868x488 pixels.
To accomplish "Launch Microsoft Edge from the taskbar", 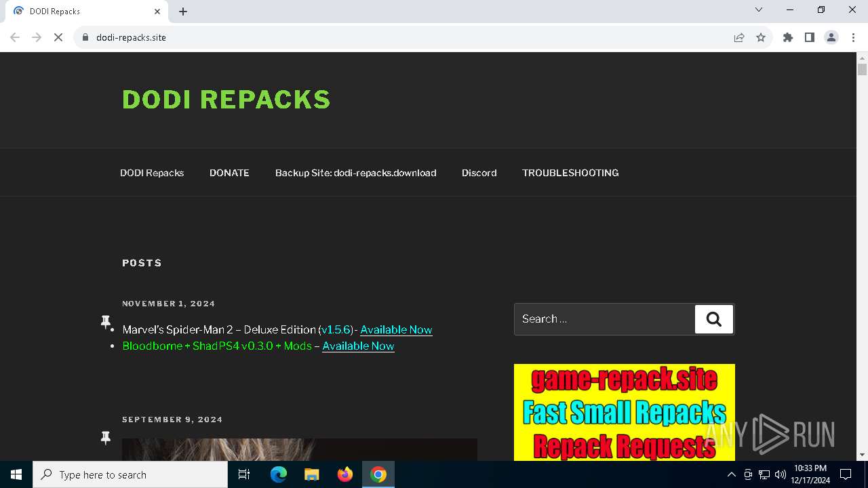I will pos(279,474).
